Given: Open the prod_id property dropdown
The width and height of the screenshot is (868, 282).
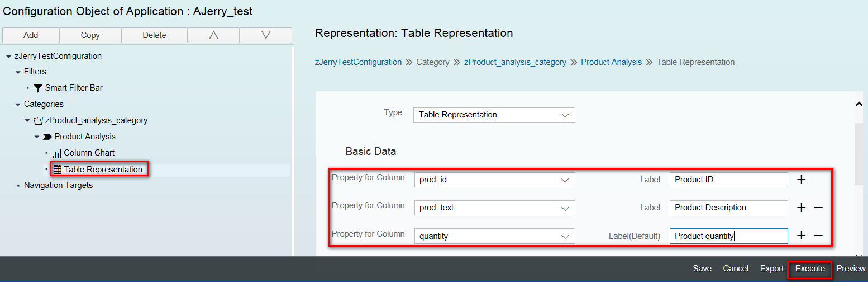Looking at the screenshot, I should 494,180.
